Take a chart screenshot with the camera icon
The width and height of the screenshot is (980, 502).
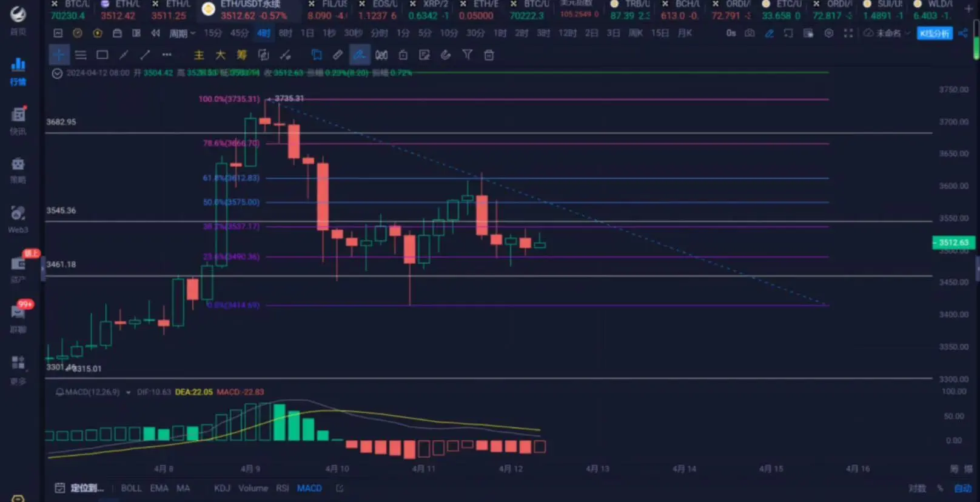pos(750,33)
